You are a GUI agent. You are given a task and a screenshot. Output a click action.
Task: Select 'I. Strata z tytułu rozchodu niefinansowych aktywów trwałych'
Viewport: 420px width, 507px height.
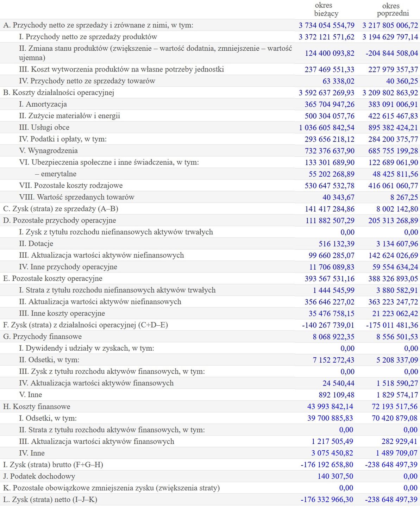[x=117, y=290]
